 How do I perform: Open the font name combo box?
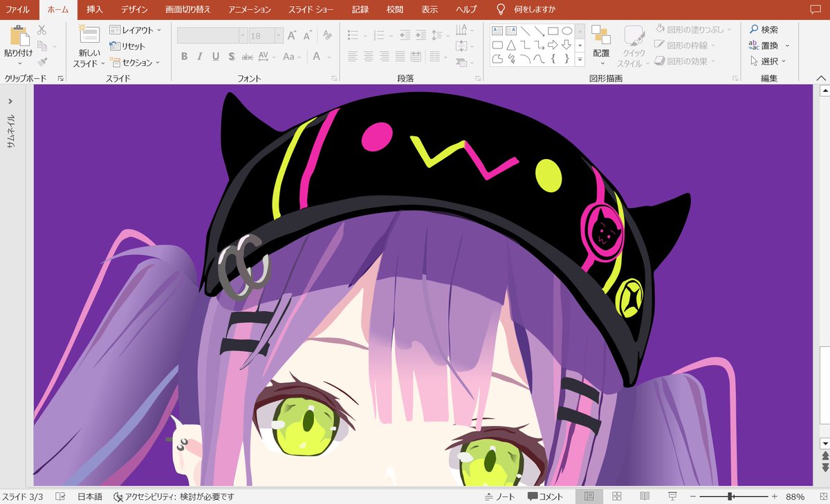point(212,35)
